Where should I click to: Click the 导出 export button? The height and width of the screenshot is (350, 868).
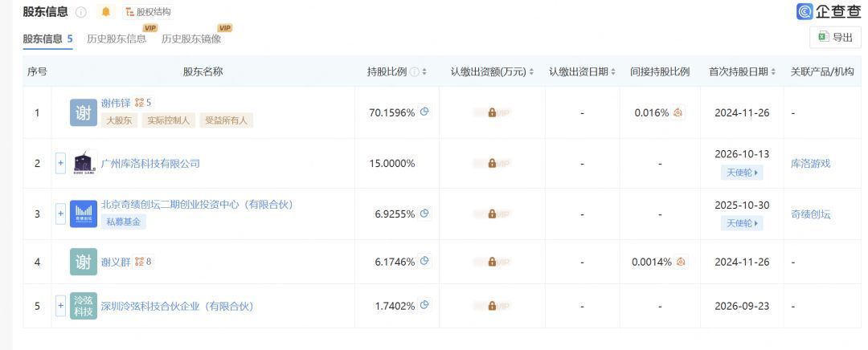click(835, 37)
